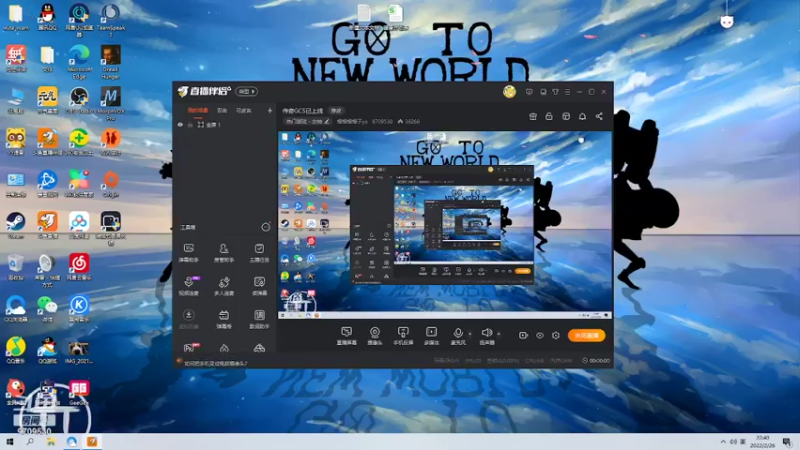Open TeamSpeak 3 desktop shortcut
The width and height of the screenshot is (800, 450).
[x=111, y=20]
